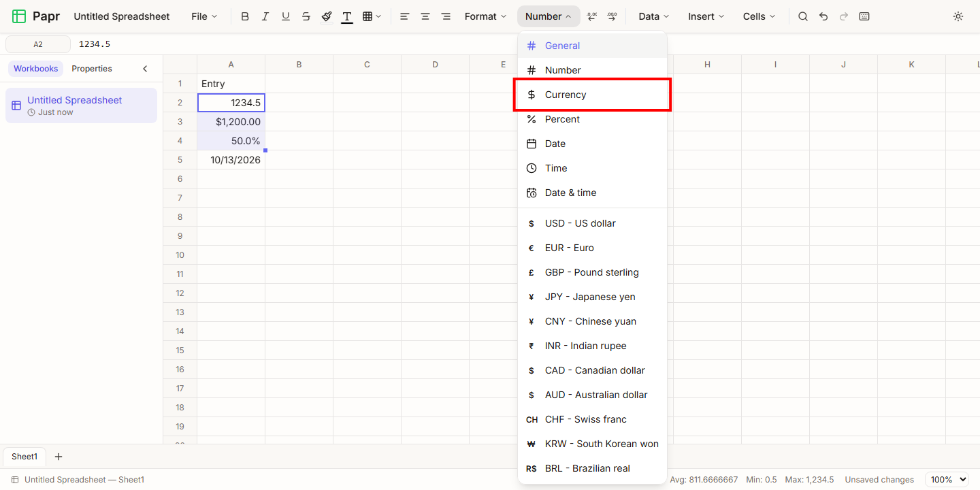The width and height of the screenshot is (980, 490).
Task: Click the paint format brush icon
Action: point(327,16)
